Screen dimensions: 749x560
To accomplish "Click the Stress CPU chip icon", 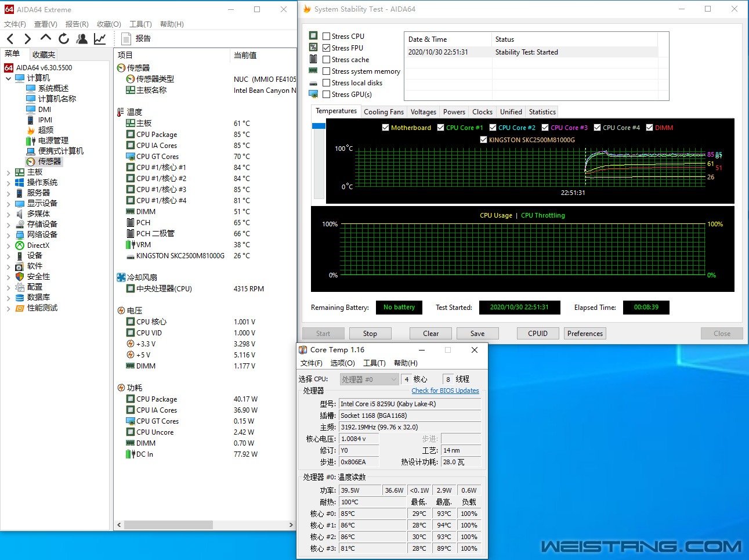I will click(x=313, y=35).
